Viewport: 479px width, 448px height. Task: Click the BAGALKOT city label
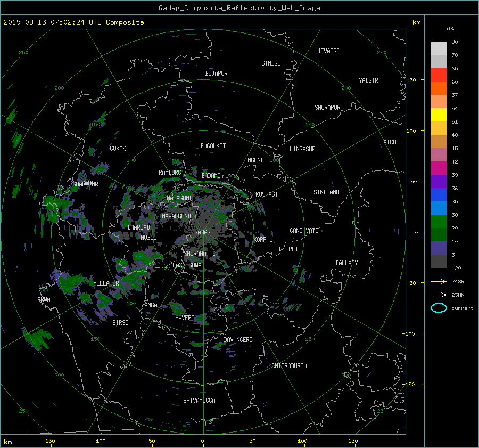(213, 146)
